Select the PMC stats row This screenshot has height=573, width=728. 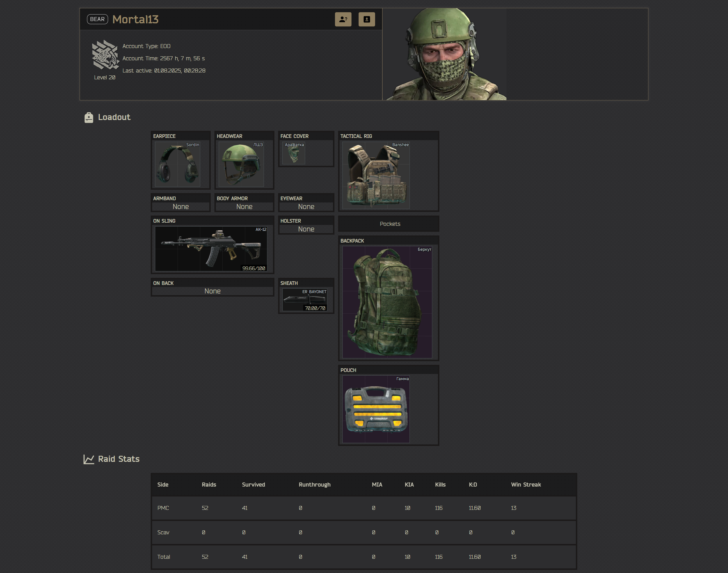tap(364, 508)
